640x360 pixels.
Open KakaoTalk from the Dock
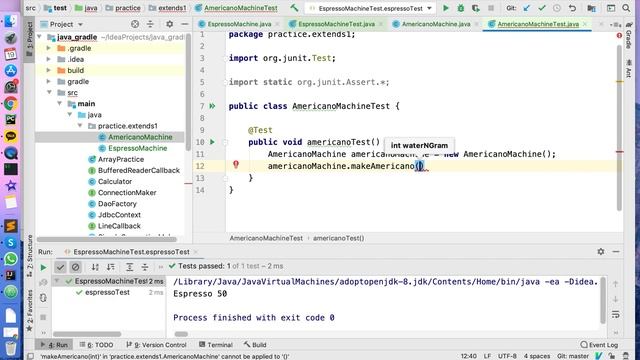[11, 136]
